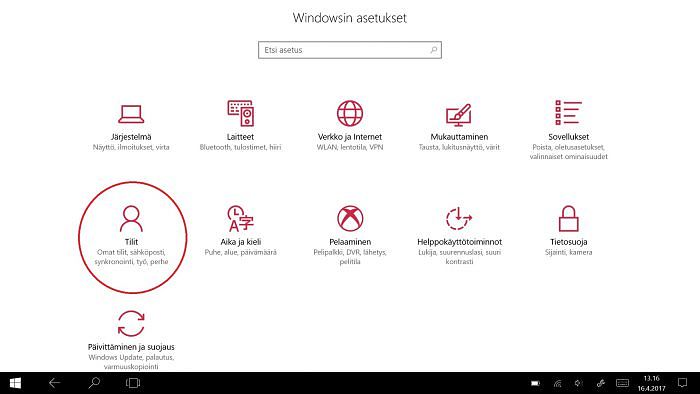Open the volume speaker tray icon

(579, 383)
